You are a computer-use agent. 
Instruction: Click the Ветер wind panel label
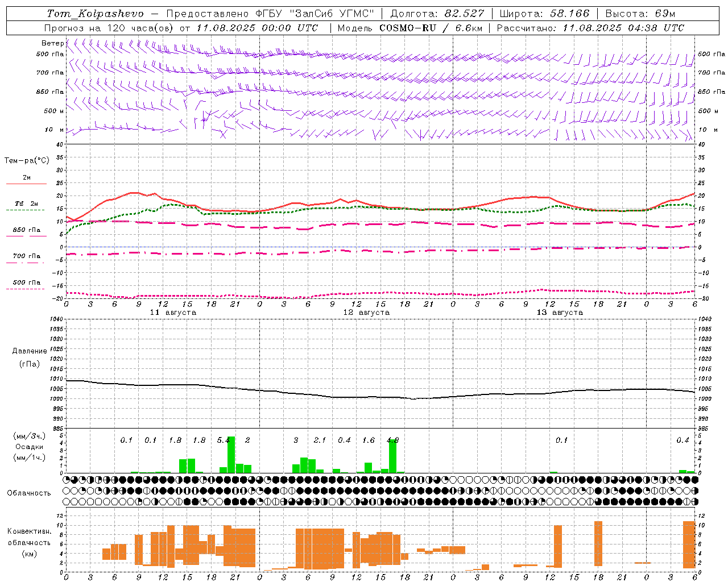[52, 43]
